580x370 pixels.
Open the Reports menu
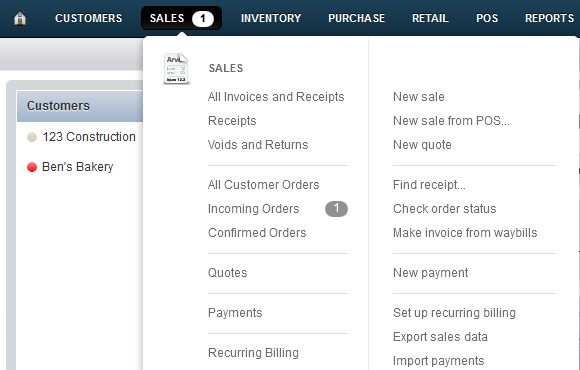tap(549, 18)
